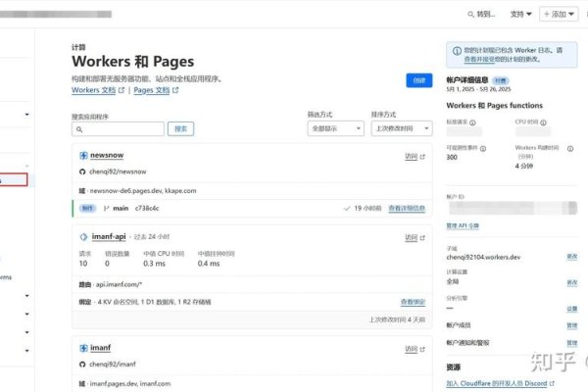Click the GitHub icon for chenqi92/imanf
The height and width of the screenshot is (392, 588).
pos(82,365)
